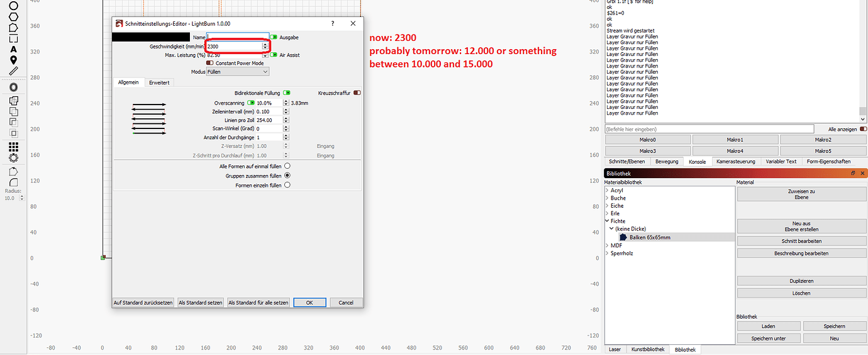This screenshot has width=868, height=355.
Task: Click the Name input field
Action: pos(238,37)
